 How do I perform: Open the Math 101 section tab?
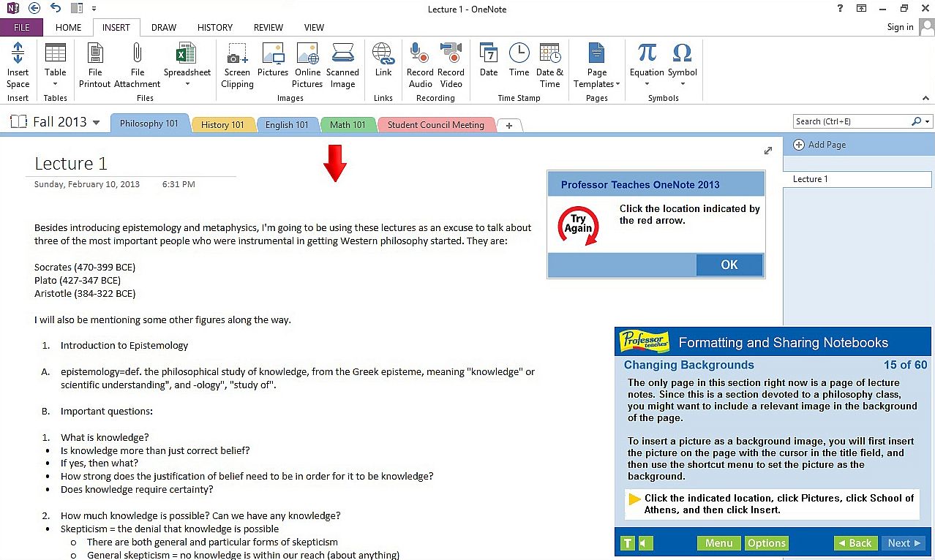click(x=348, y=125)
